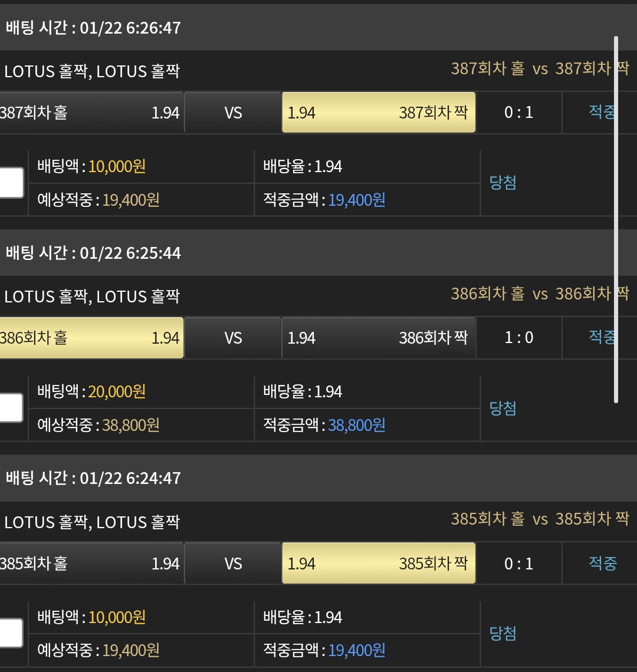The width and height of the screenshot is (637, 672).
Task: Click the 적중 status in the 386회차 row
Action: point(602,337)
